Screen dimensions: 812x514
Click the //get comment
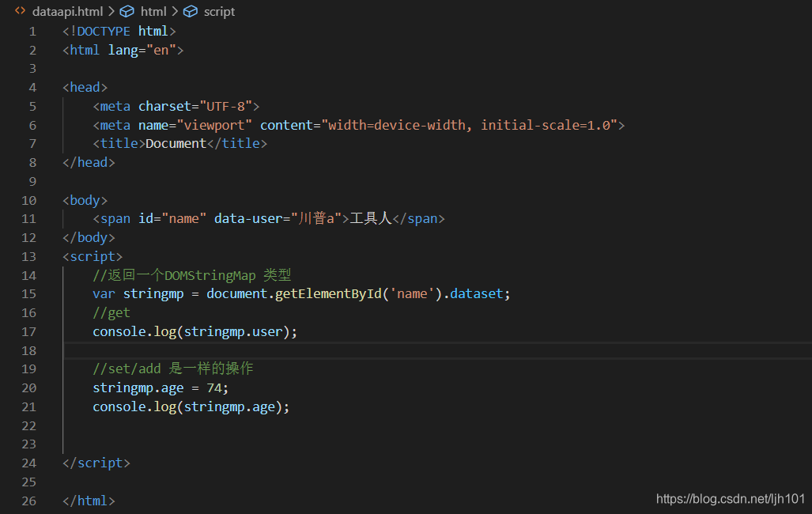tap(111, 313)
